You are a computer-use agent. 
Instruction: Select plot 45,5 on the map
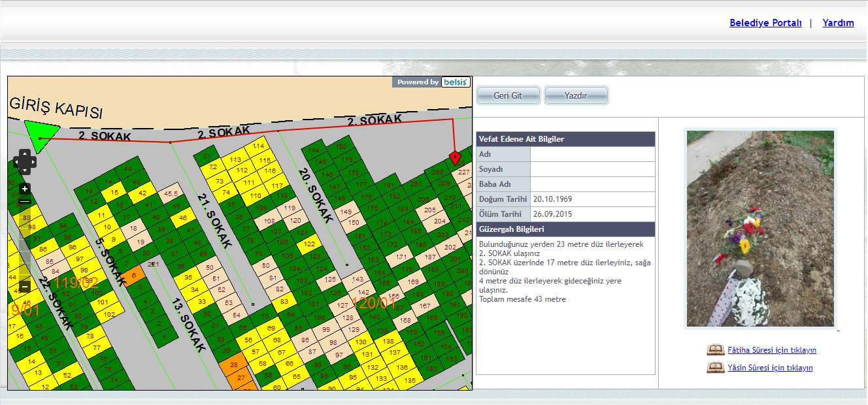click(171, 194)
